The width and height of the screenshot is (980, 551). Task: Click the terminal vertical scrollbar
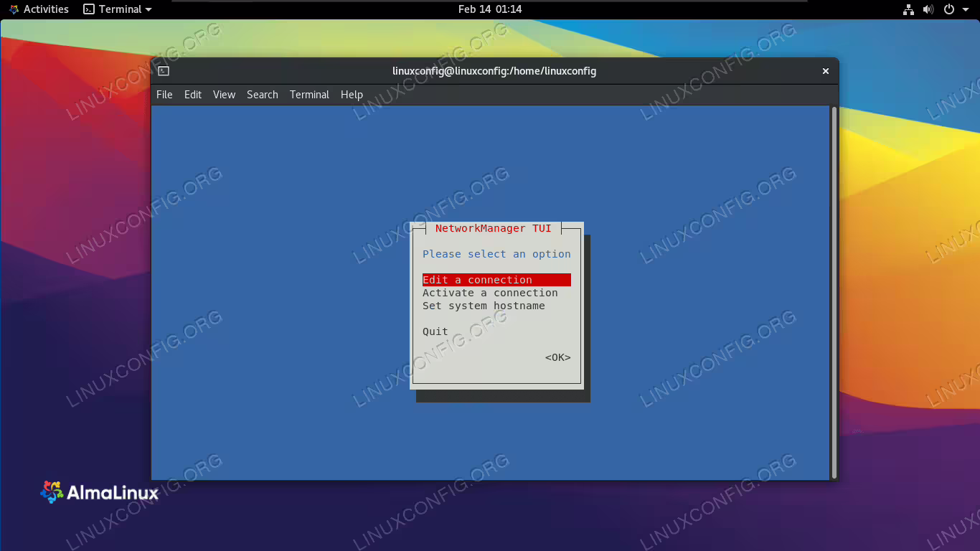coord(834,293)
